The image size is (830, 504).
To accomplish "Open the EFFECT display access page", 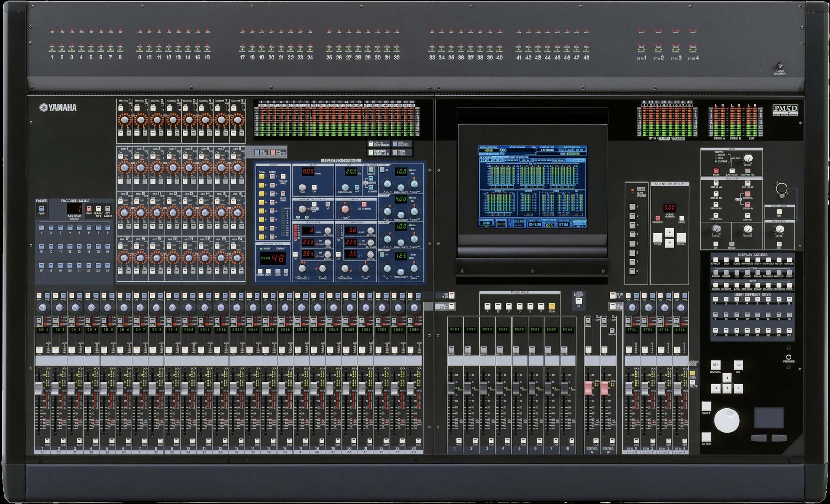I will coord(716,260).
